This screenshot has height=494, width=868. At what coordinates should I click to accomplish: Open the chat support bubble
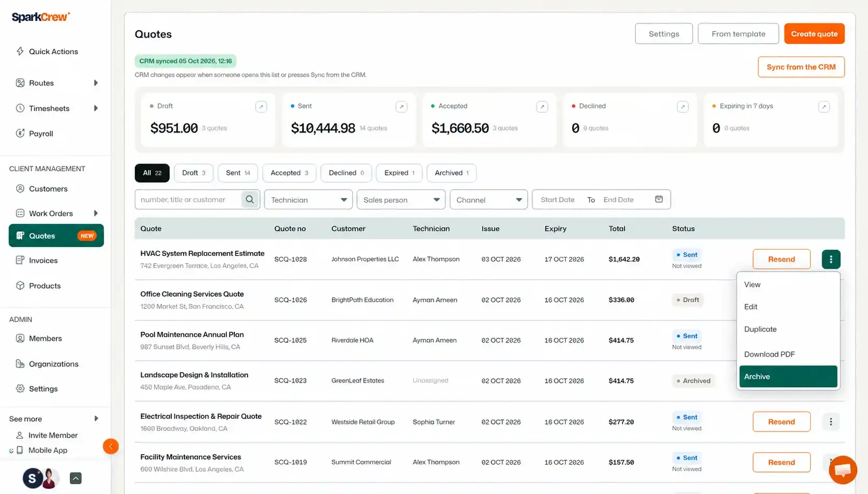click(843, 470)
